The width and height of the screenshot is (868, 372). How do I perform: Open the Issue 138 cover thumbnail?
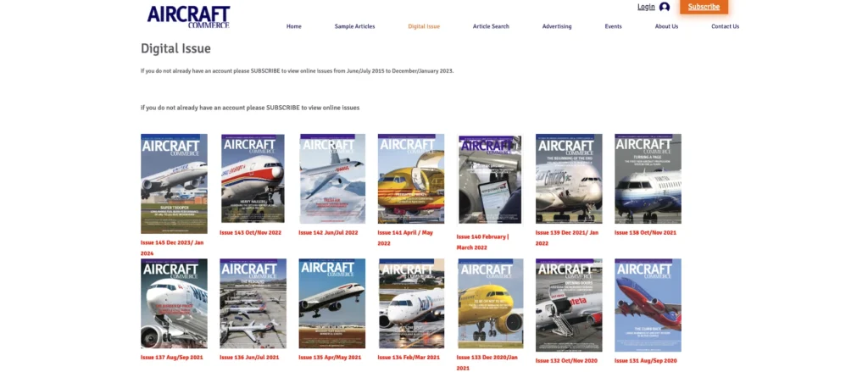648,178
